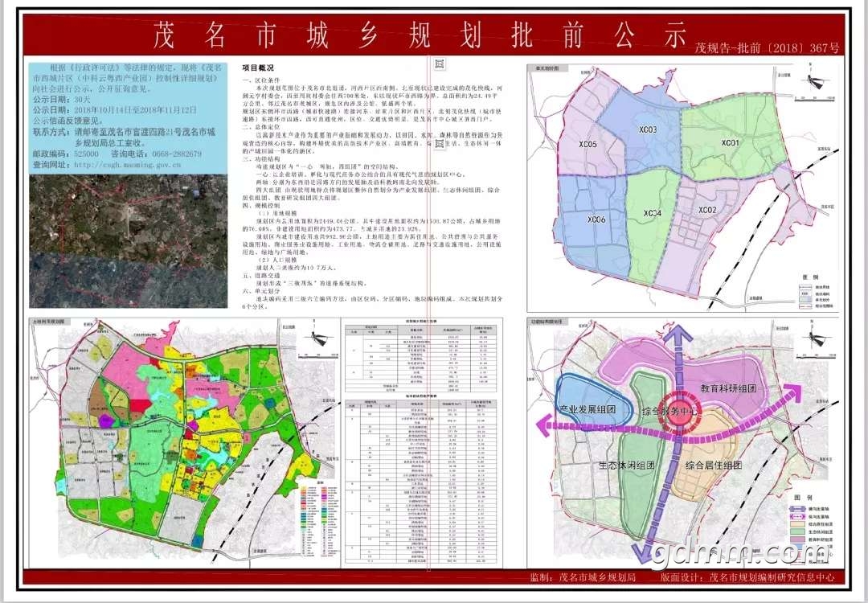Click the 综合居住组团 label
This screenshot has height=603, width=868.
tap(714, 466)
